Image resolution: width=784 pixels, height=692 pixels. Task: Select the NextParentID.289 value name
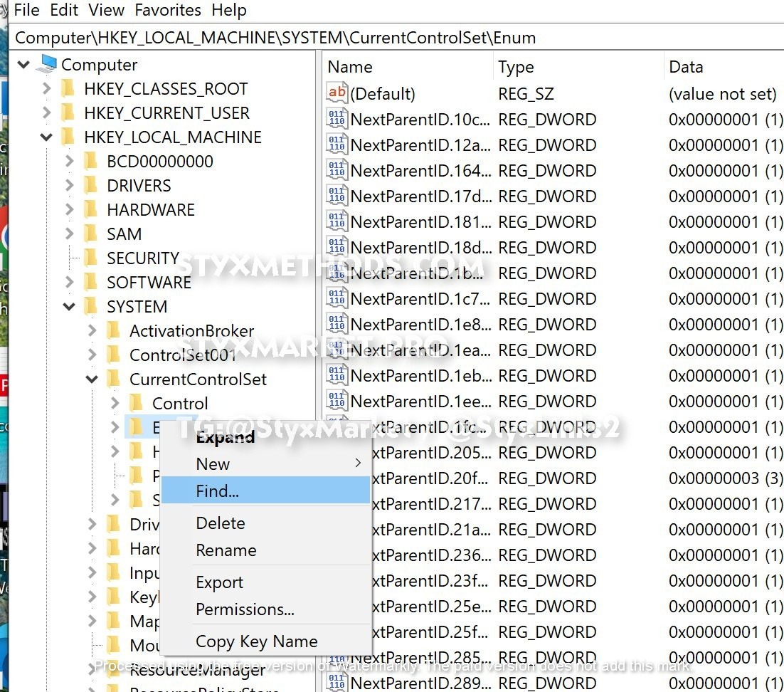(421, 683)
